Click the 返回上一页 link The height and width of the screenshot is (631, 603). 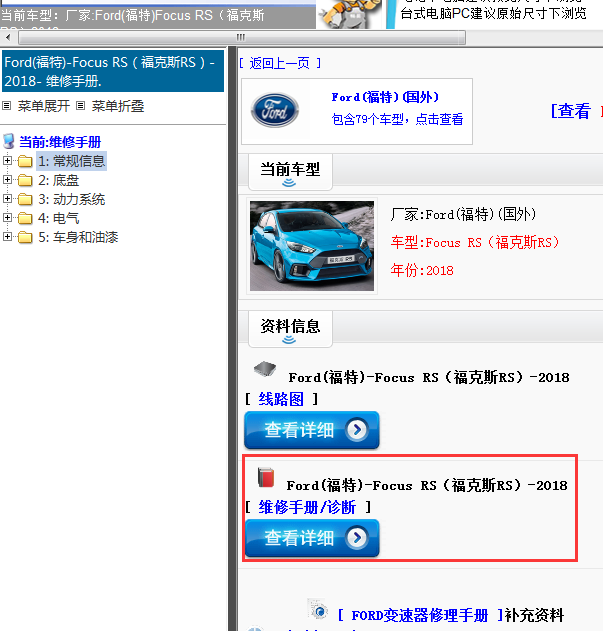click(279, 63)
